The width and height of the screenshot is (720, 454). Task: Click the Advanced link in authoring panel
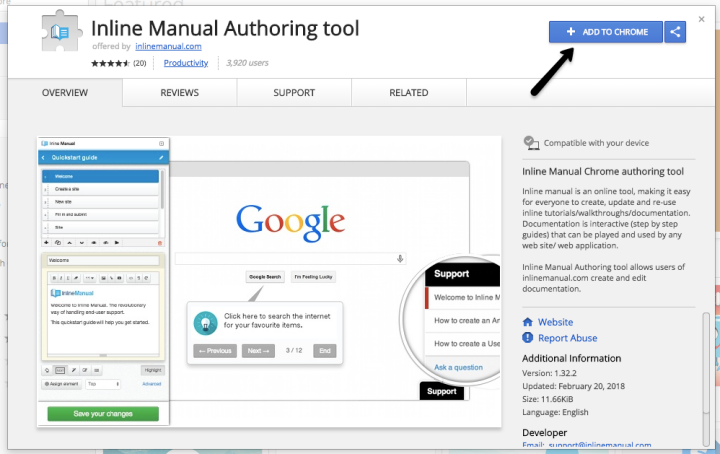coord(152,384)
